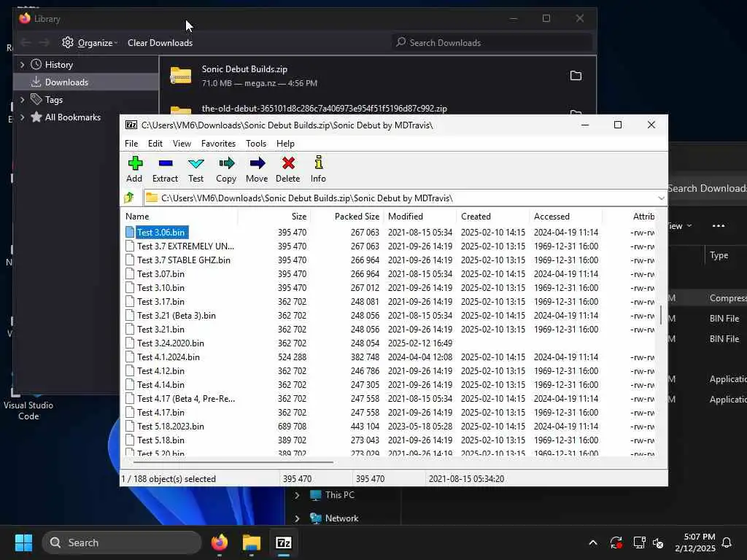Image resolution: width=747 pixels, height=560 pixels.
Task: Click the Organize dropdown in Library
Action: 90,42
